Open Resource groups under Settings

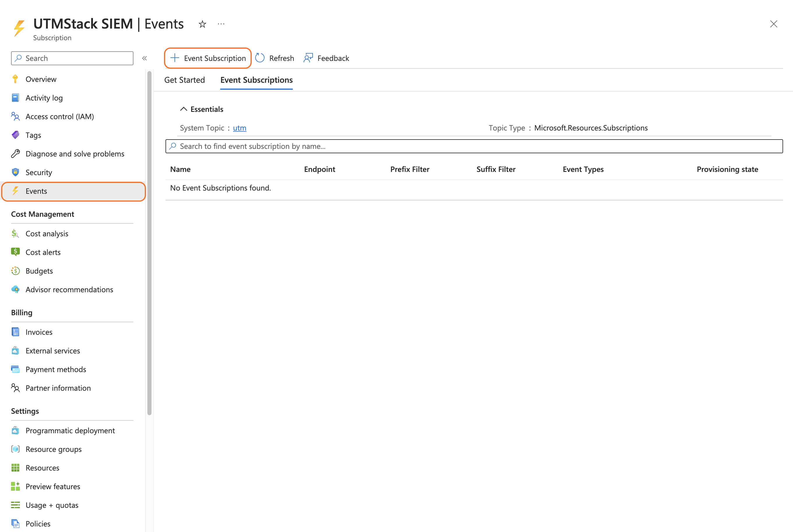click(x=54, y=449)
